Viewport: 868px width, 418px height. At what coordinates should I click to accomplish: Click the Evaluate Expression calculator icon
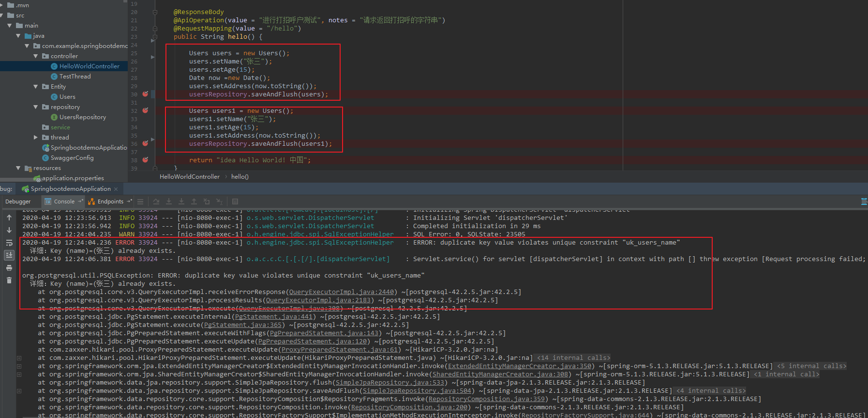tap(235, 201)
